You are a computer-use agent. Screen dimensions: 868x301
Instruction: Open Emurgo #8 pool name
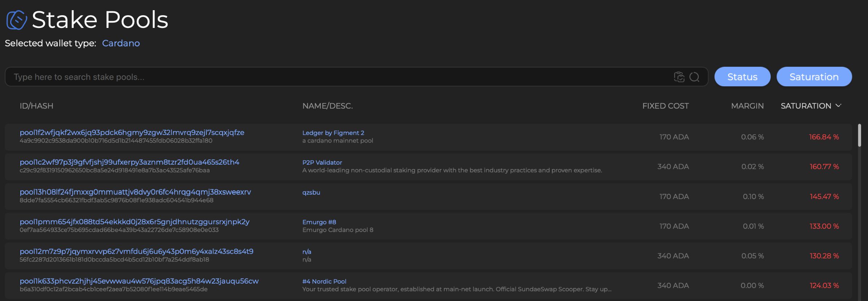click(x=319, y=222)
